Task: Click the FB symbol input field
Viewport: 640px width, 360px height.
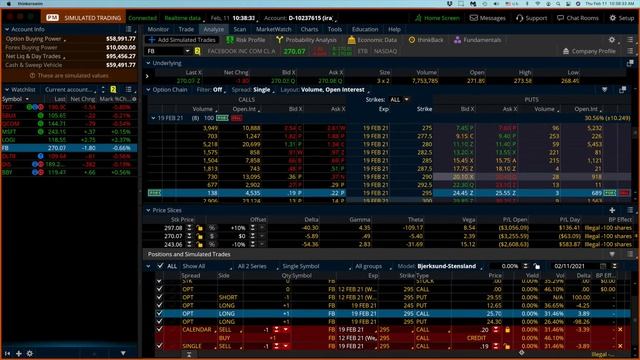Action: coord(165,51)
